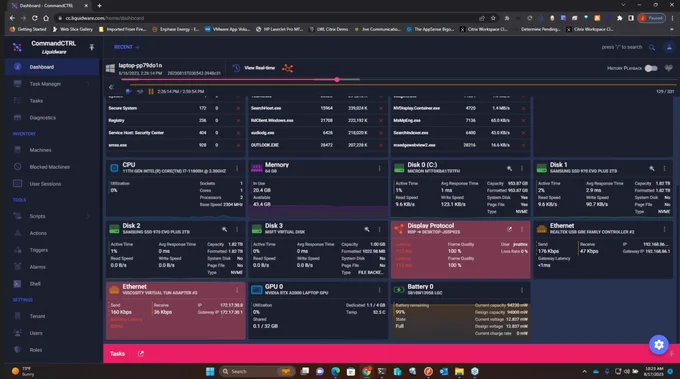
Task: Kill the Registry process with red X
Action: (x=238, y=121)
